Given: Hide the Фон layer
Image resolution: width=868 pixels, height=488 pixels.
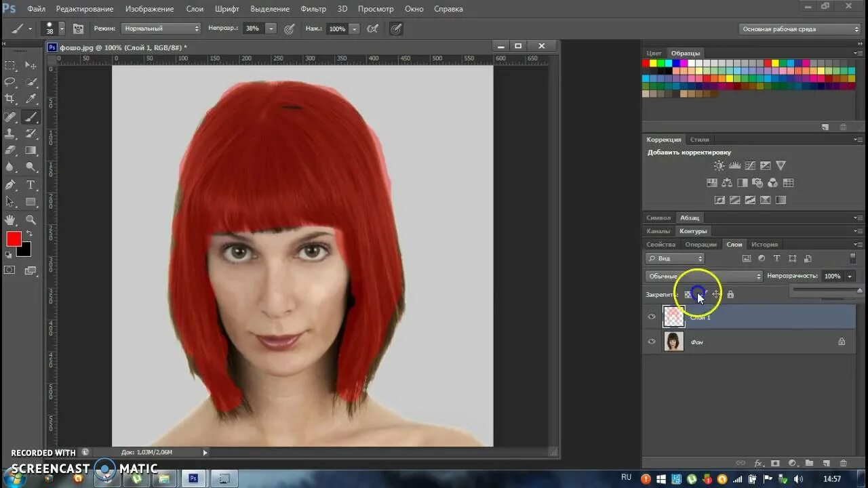Looking at the screenshot, I should pos(652,342).
